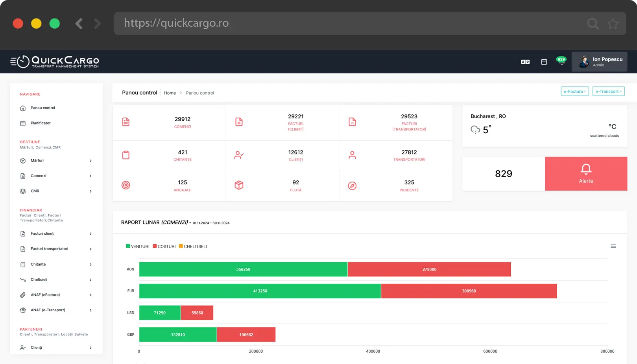Viewport: 637px width, 364px height.
Task: Click the Home breadcrumb link
Action: click(170, 93)
